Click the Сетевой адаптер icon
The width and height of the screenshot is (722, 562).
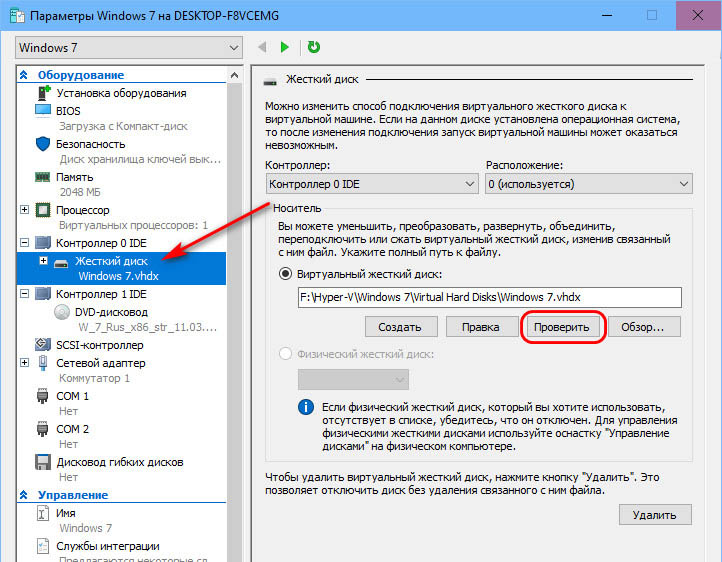pos(43,363)
